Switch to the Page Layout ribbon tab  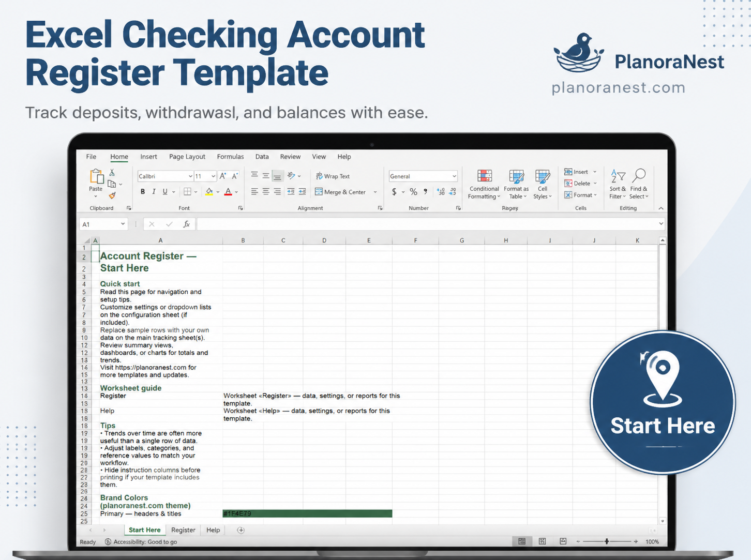[x=187, y=157]
